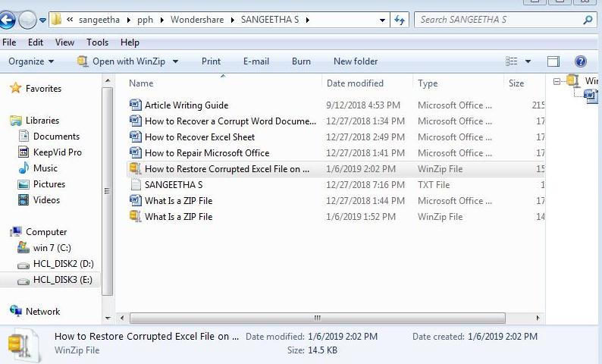The width and height of the screenshot is (602, 364).
Task: Open the recent pages dropdown arrow
Action: pyautogui.click(x=42, y=20)
